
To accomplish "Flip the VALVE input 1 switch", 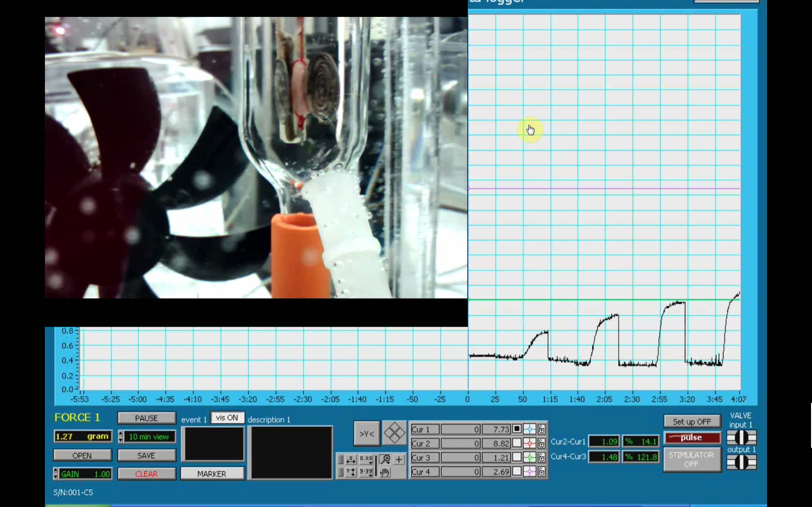I will click(x=741, y=438).
